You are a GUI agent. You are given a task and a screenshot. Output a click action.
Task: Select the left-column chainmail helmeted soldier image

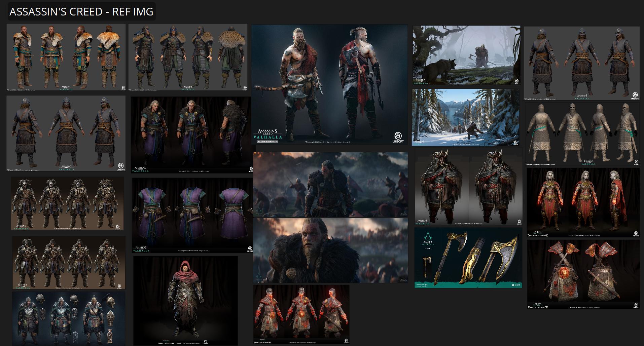pyautogui.click(x=66, y=133)
